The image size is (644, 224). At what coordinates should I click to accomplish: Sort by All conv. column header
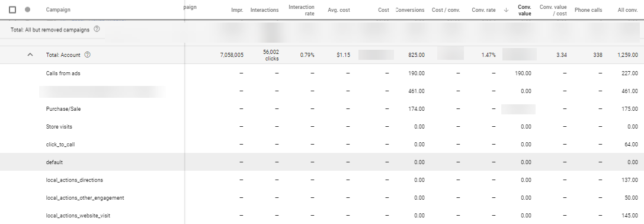click(627, 10)
